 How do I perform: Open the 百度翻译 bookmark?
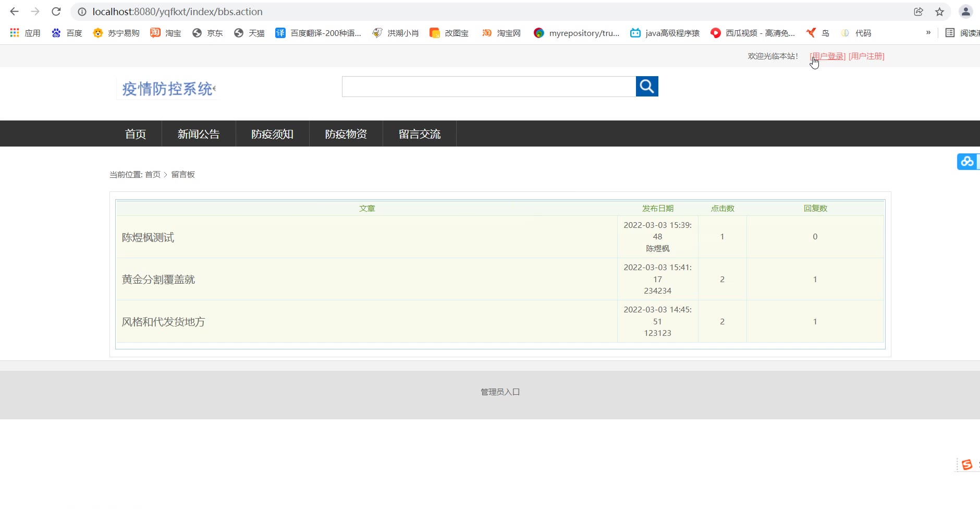(318, 33)
